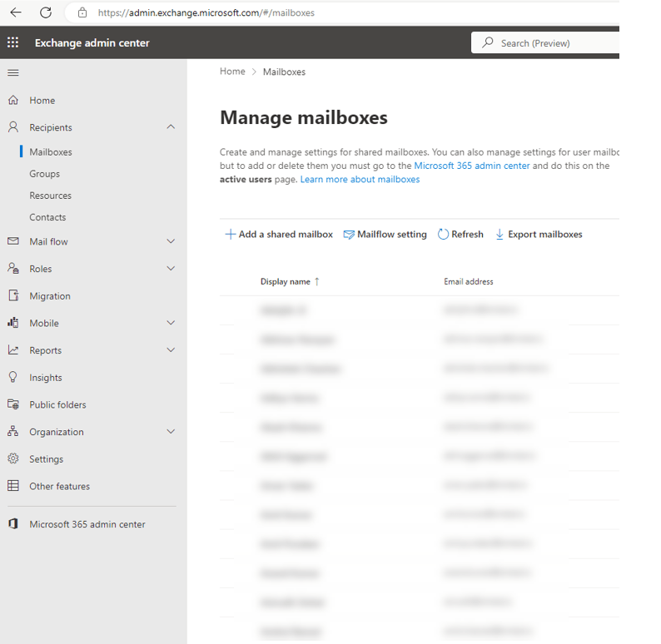Expand the Mail flow section chevron
The width and height of the screenshot is (661, 644).
(171, 241)
